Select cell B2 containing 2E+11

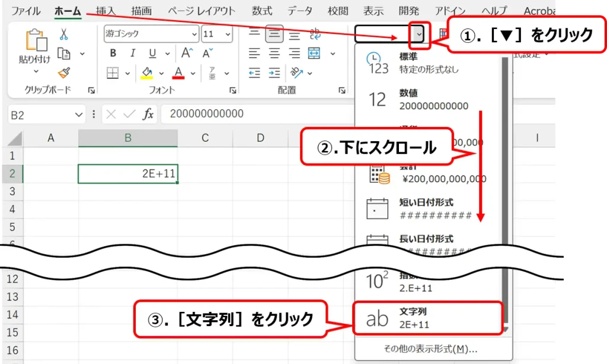pos(128,174)
